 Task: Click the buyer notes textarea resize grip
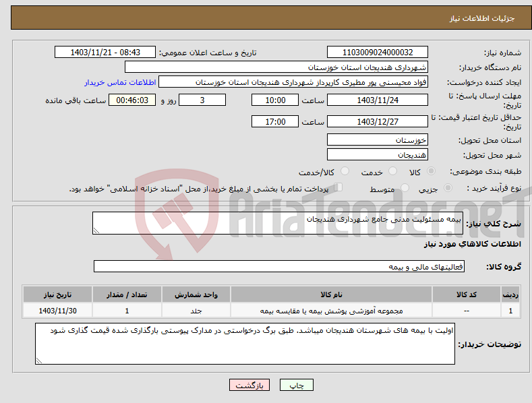point(39,361)
